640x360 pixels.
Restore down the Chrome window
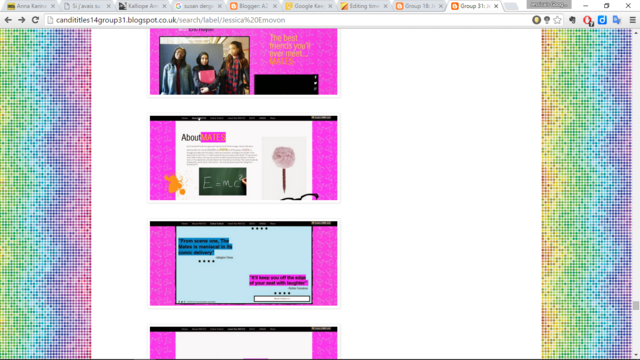tap(607, 6)
